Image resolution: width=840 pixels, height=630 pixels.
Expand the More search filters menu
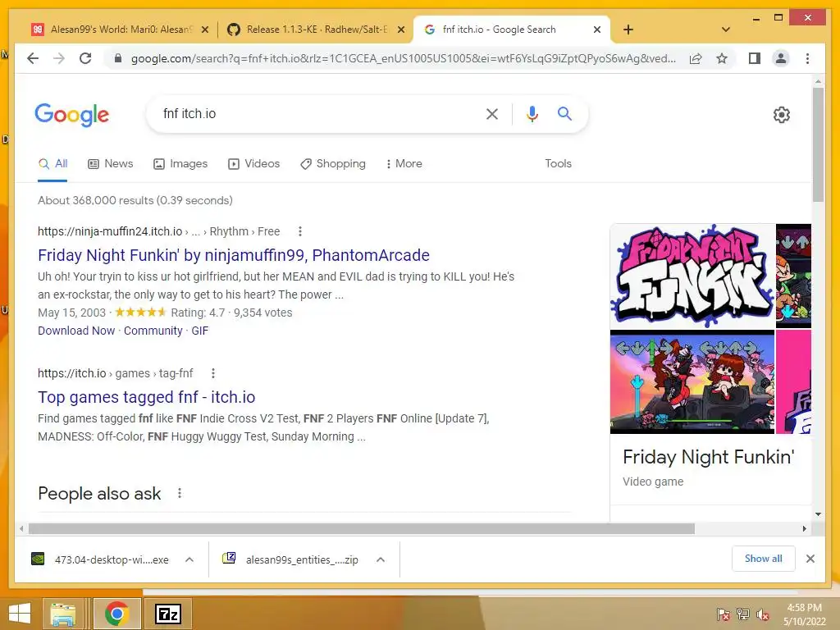click(x=404, y=163)
